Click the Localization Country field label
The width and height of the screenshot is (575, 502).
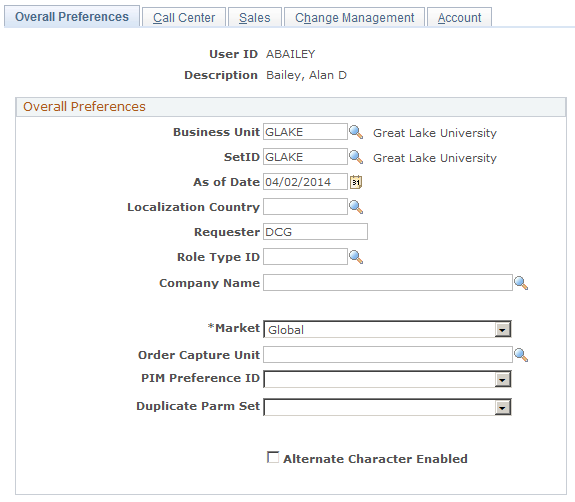click(193, 207)
